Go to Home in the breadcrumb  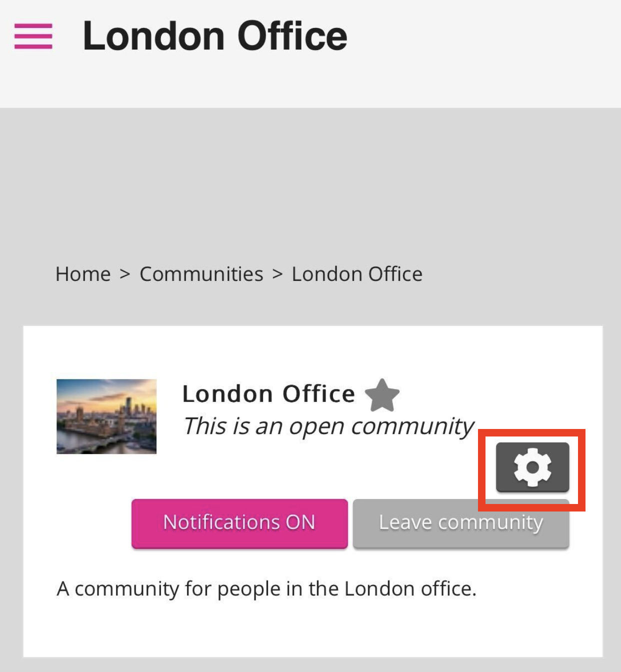(x=83, y=274)
